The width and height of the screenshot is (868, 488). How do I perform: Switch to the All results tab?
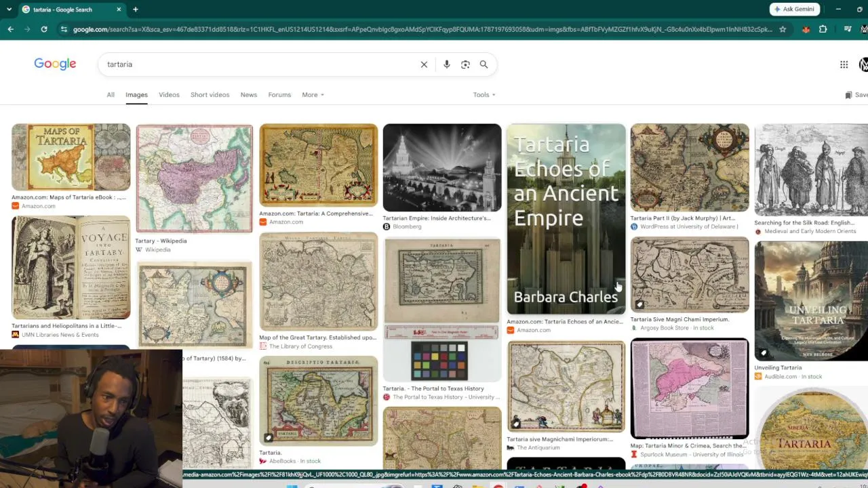point(111,95)
